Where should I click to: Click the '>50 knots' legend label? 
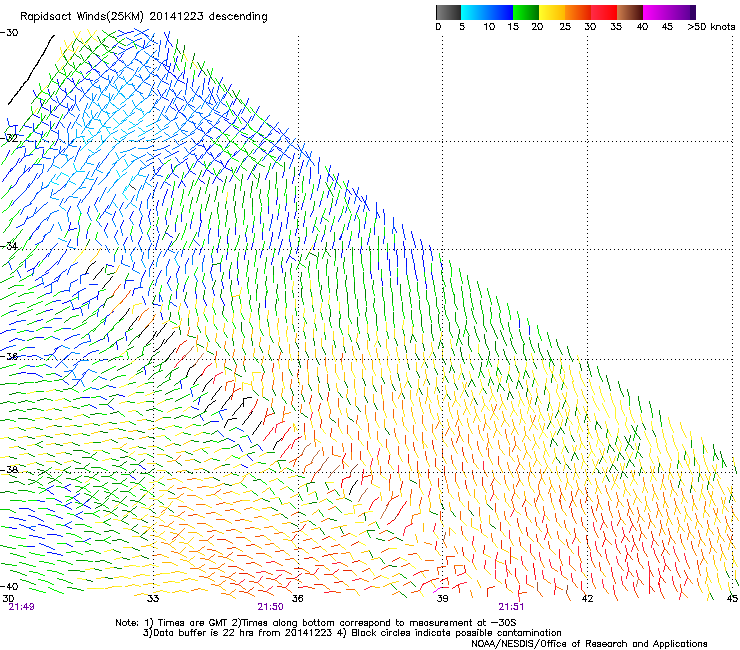[x=711, y=27]
